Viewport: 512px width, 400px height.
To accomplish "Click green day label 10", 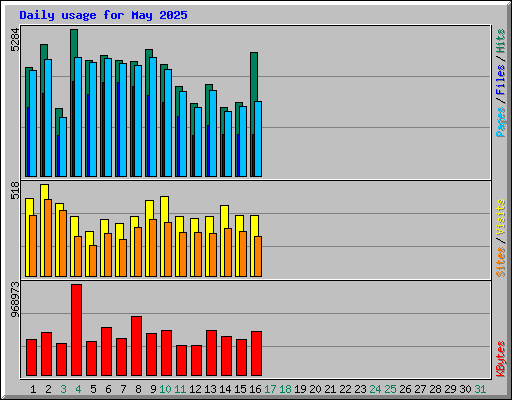I will (165, 389).
